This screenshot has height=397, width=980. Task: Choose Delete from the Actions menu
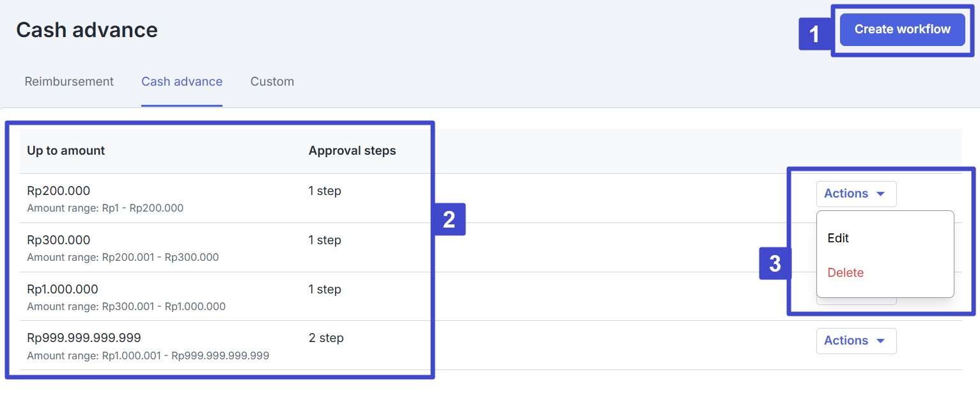(845, 272)
